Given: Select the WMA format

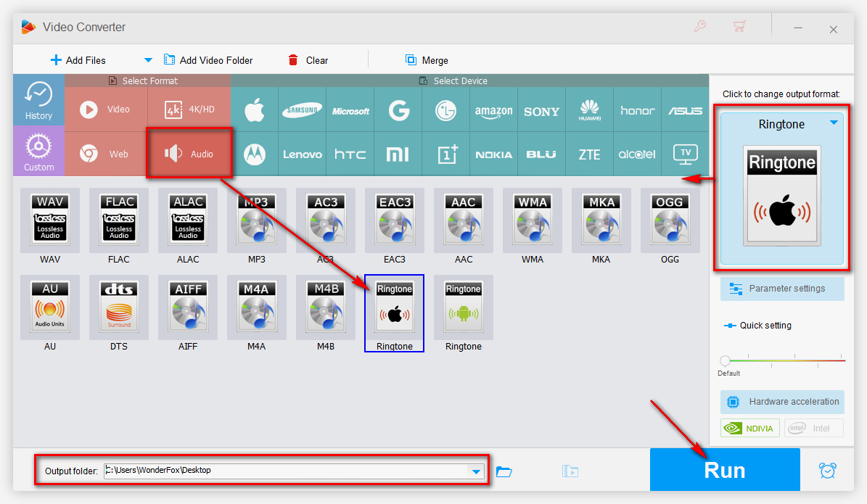Looking at the screenshot, I should click(x=533, y=220).
